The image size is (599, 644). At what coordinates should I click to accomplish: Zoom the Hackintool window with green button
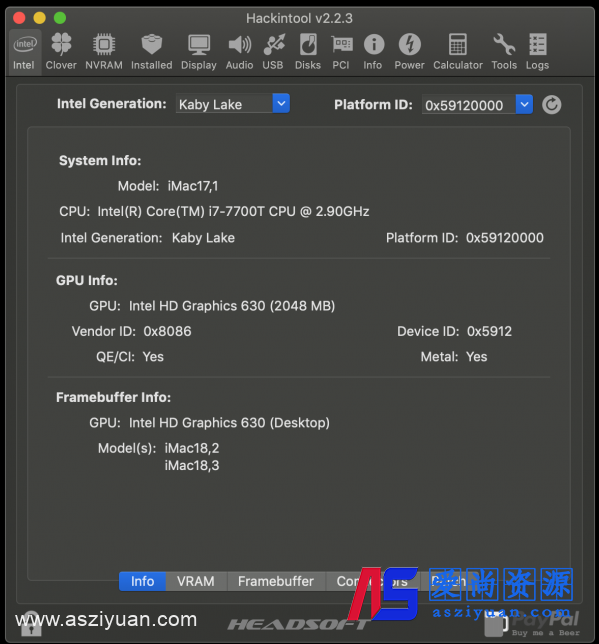coord(60,18)
